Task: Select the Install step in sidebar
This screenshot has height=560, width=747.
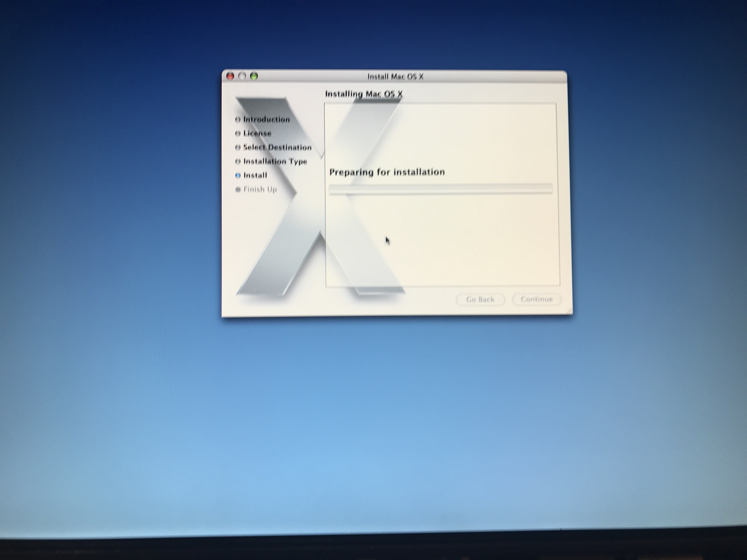Action: [x=255, y=175]
